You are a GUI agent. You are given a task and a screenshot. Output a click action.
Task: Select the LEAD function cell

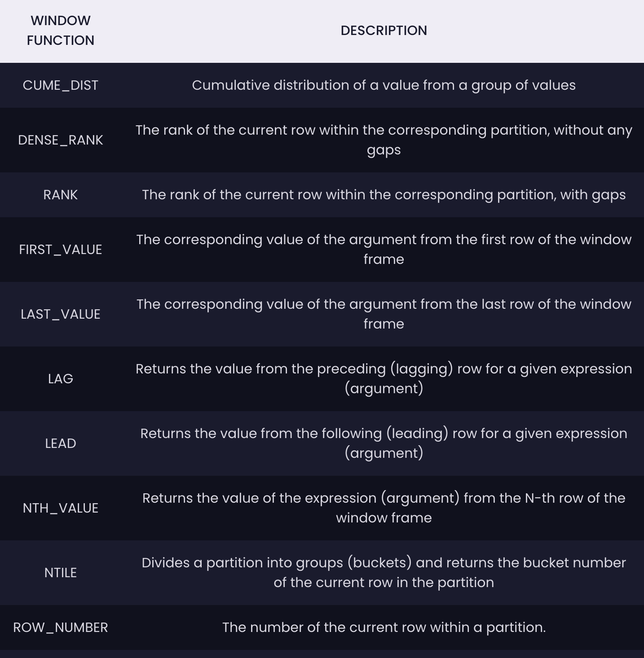tap(61, 443)
